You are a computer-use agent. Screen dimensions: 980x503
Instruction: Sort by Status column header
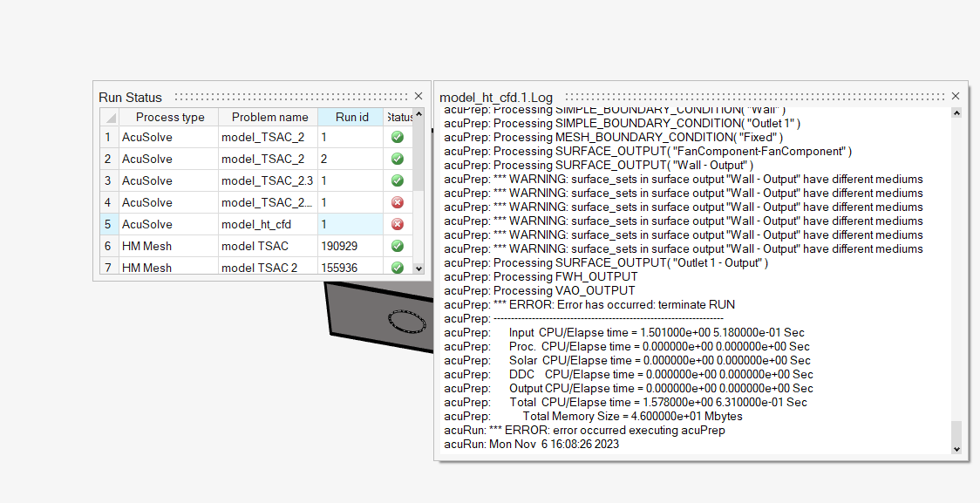click(398, 118)
